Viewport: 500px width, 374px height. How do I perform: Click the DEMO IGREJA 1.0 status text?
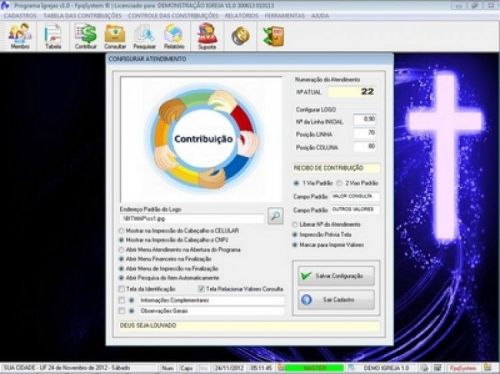coord(386,368)
